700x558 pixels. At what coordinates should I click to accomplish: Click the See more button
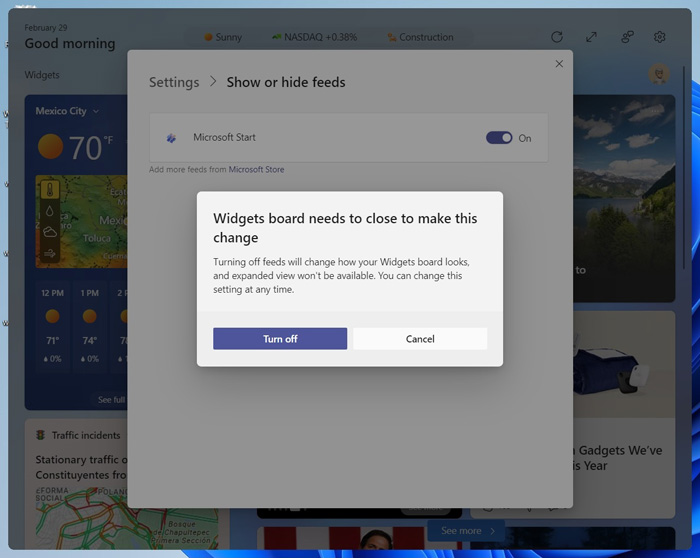(x=467, y=531)
